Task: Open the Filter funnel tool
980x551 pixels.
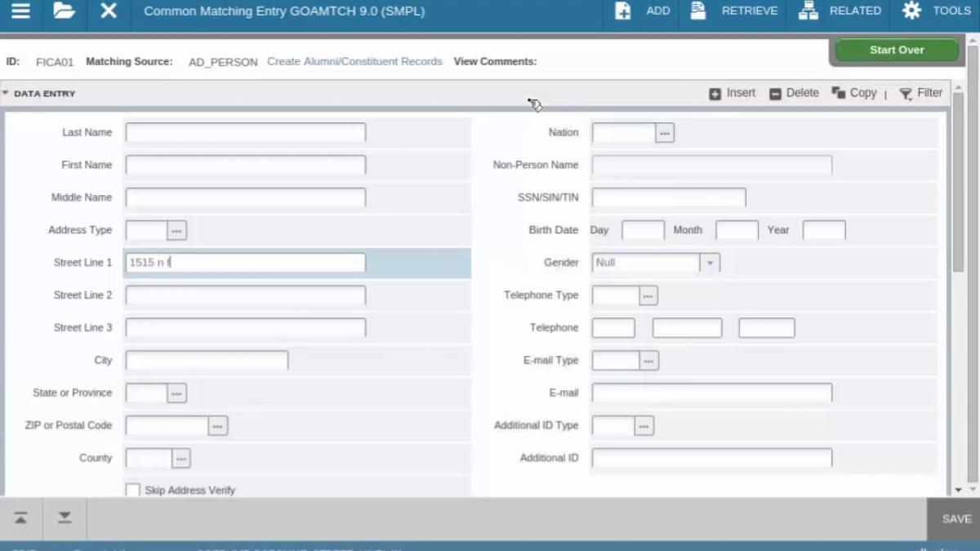Action: click(906, 94)
